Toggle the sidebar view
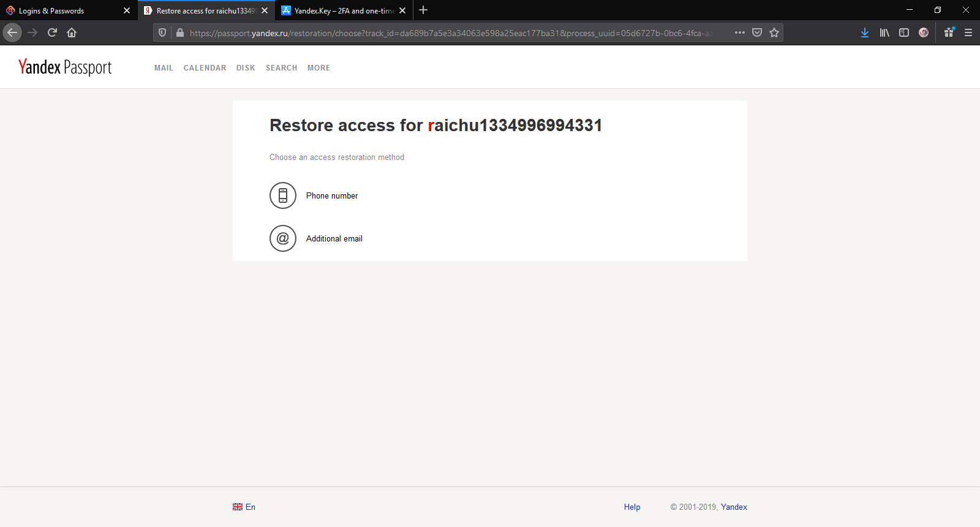Viewport: 980px width, 527px height. pos(904,32)
